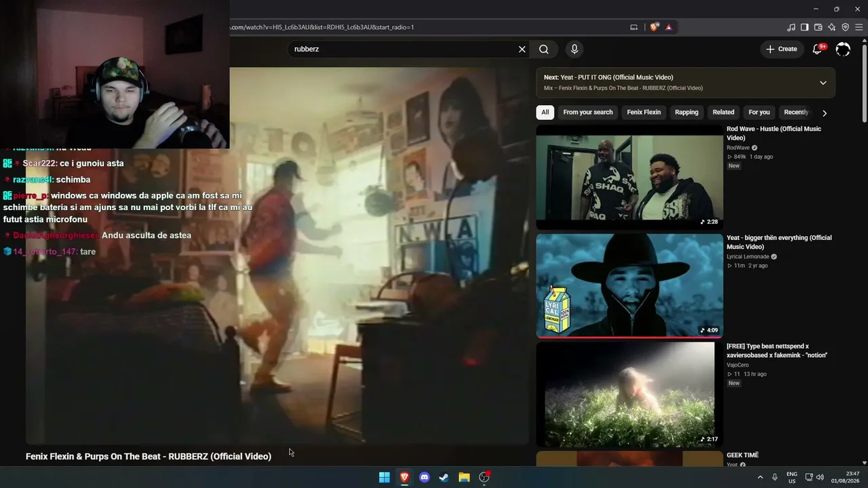The height and width of the screenshot is (488, 868).
Task: Select the From your search chip
Action: (x=588, y=113)
